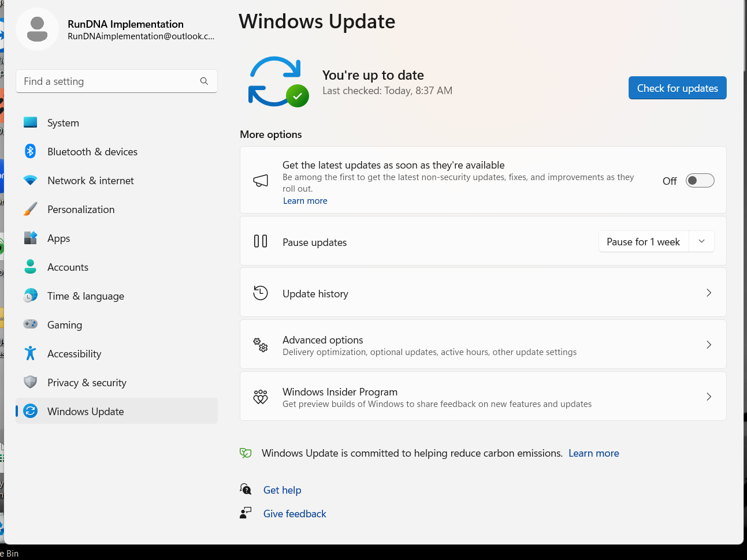Click the search magnifier icon
This screenshot has height=560, width=747.
[204, 81]
